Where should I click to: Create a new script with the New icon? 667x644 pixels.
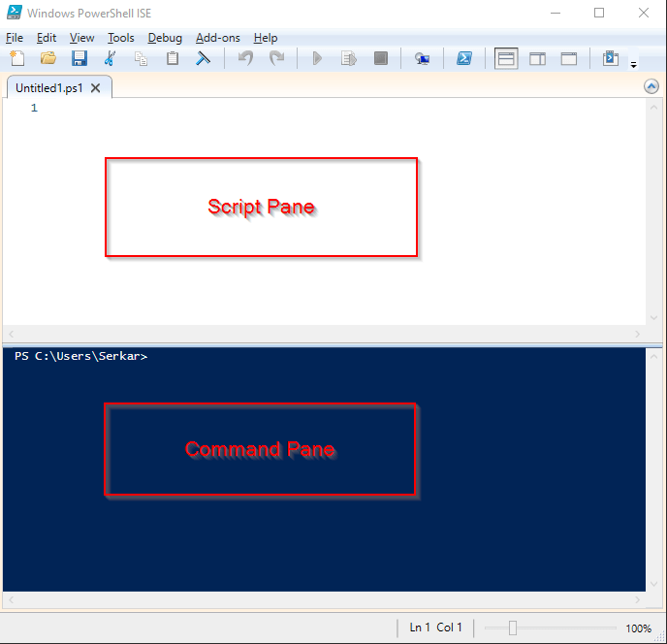[x=17, y=58]
